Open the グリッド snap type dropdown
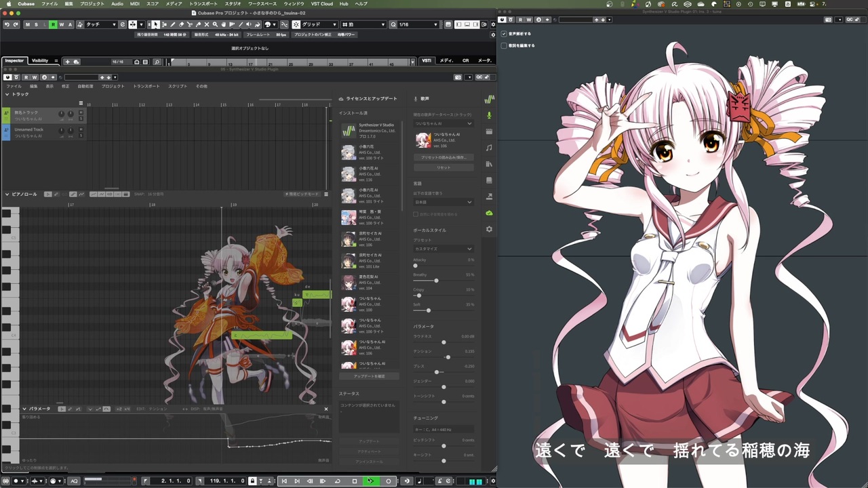The width and height of the screenshot is (868, 488). coord(319,24)
